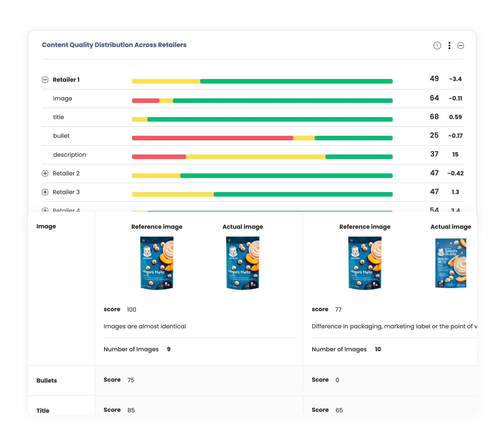Collapse the Retailer 1 row
Screen dimensions: 504x445
(x=45, y=79)
